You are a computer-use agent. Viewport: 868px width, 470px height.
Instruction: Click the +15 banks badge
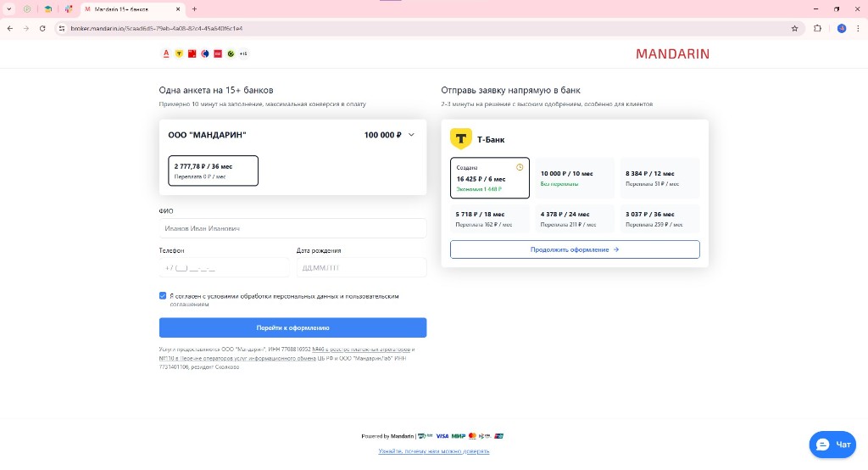click(243, 53)
